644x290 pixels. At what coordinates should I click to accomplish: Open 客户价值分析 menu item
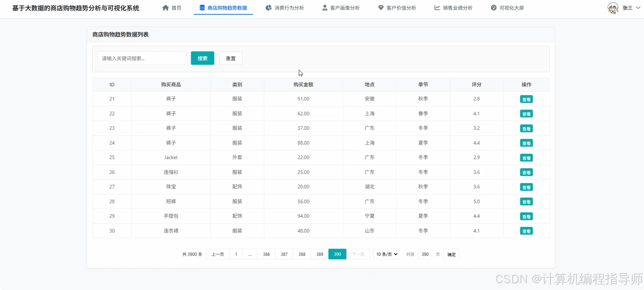tap(397, 8)
